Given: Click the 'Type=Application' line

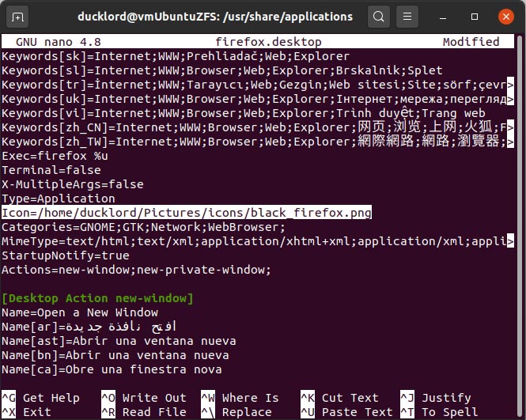Looking at the screenshot, I should coord(59,199).
